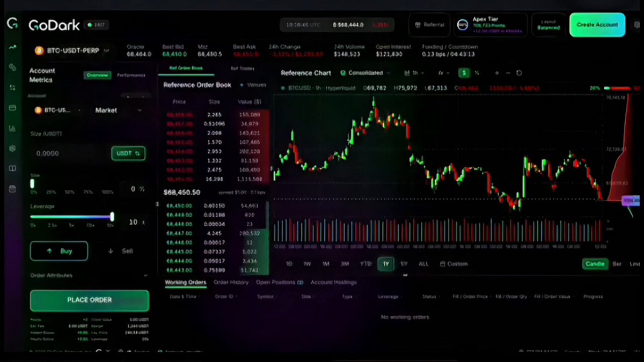The height and width of the screenshot is (362, 644).
Task: Click the GoDark logo icon in the sidebar
Action: coord(12,24)
